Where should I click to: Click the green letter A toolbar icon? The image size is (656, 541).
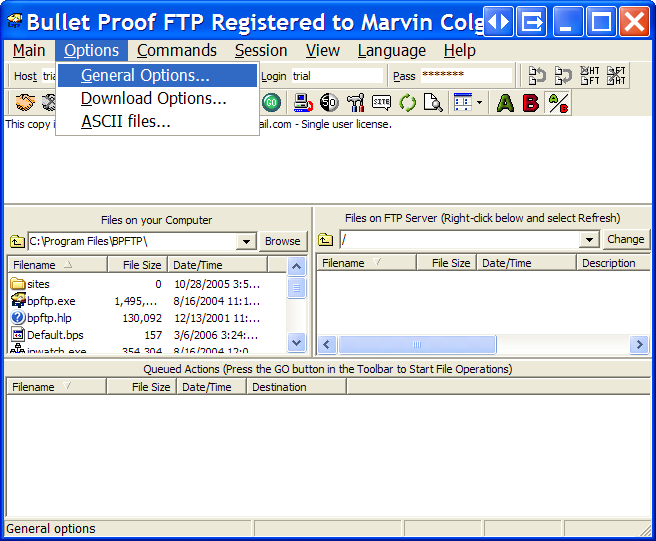tap(505, 102)
